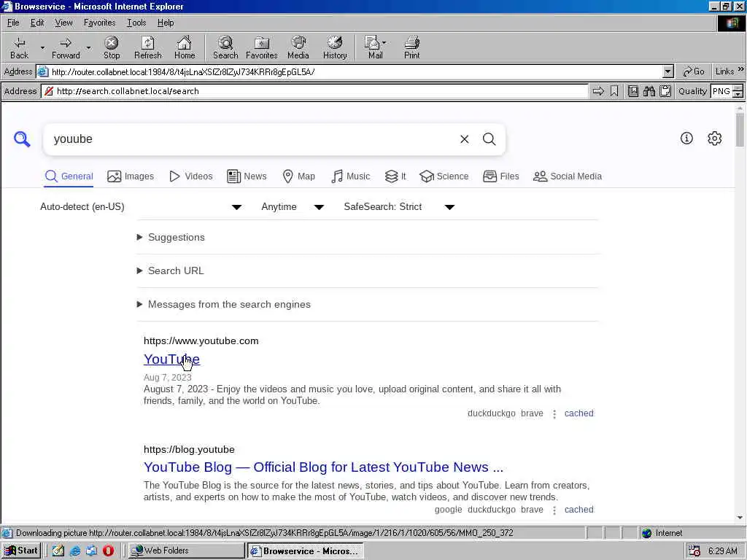
Task: Open the YouTube result link
Action: (171, 359)
